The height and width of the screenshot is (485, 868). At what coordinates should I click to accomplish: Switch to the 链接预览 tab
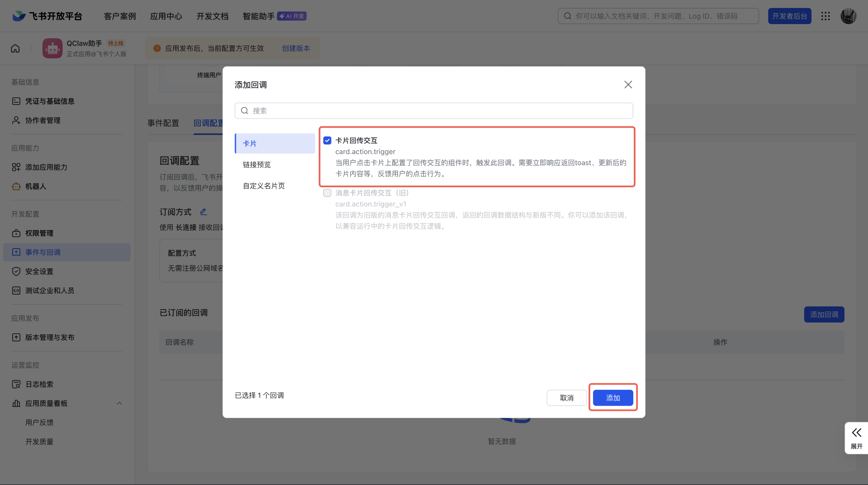pos(256,164)
